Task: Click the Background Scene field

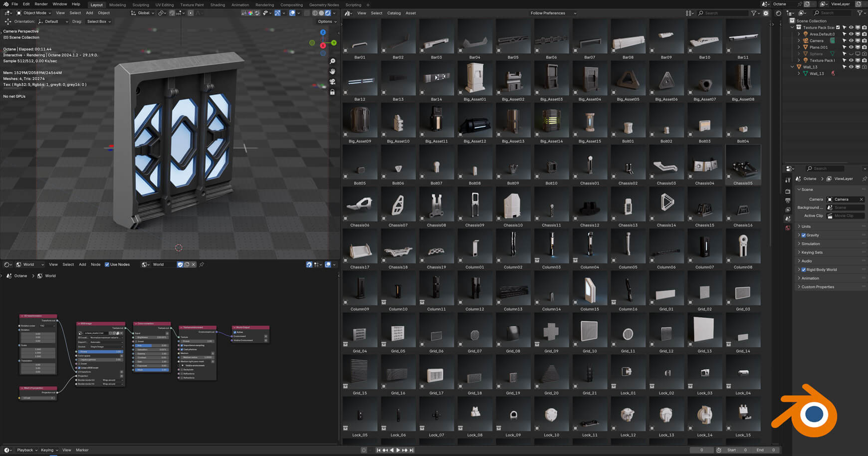Action: point(846,208)
